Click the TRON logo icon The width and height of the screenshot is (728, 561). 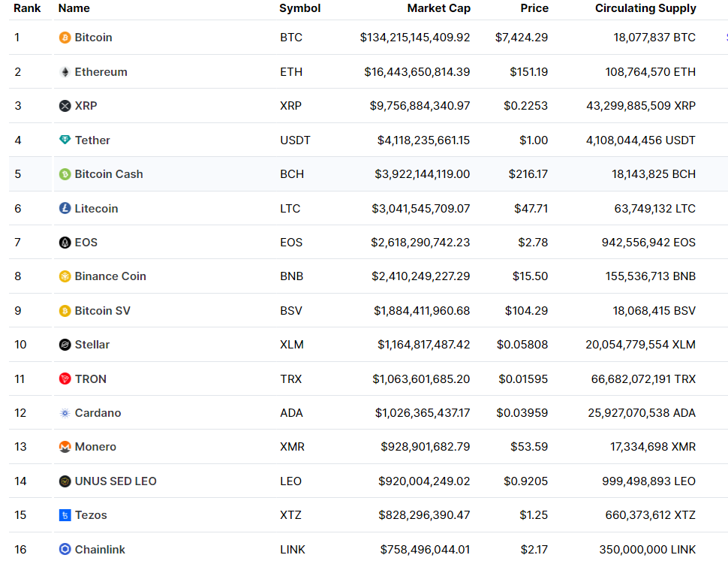pyautogui.click(x=65, y=379)
